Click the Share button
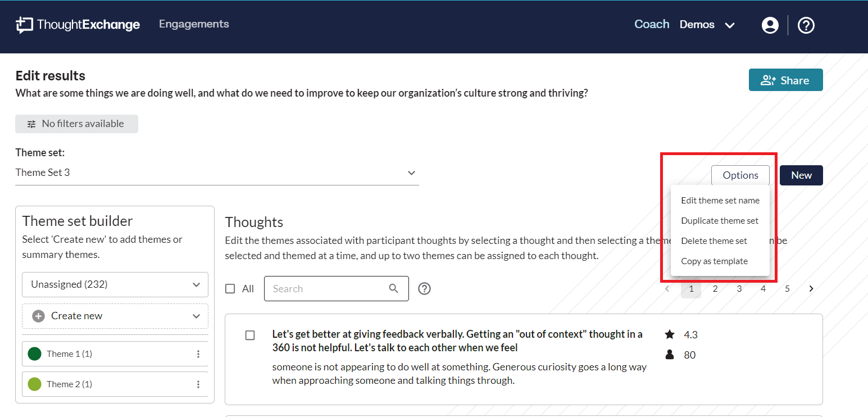868x417 pixels. tap(785, 80)
